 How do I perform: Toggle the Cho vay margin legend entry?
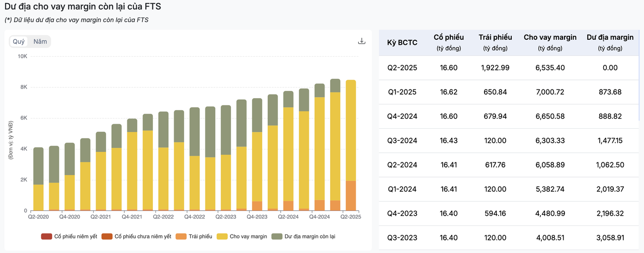tap(242, 236)
